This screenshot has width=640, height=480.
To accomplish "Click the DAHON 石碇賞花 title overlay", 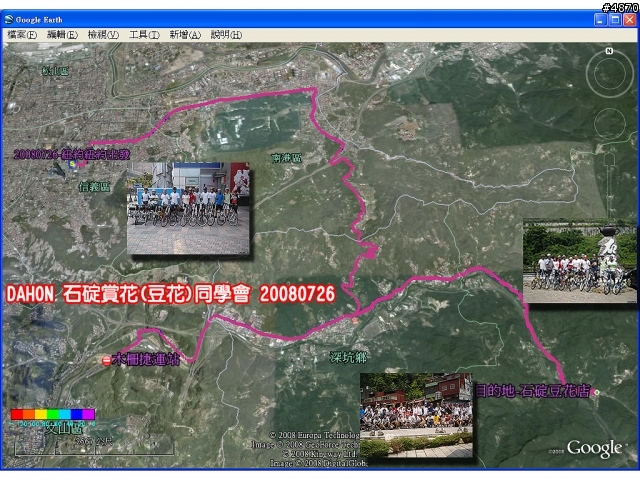I will point(171,293).
